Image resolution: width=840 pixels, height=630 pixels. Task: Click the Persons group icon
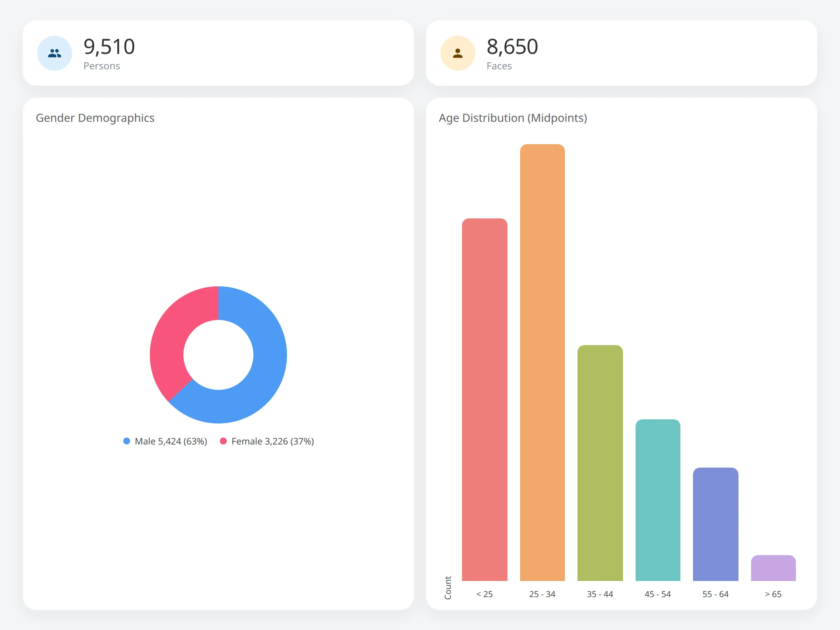tap(54, 53)
